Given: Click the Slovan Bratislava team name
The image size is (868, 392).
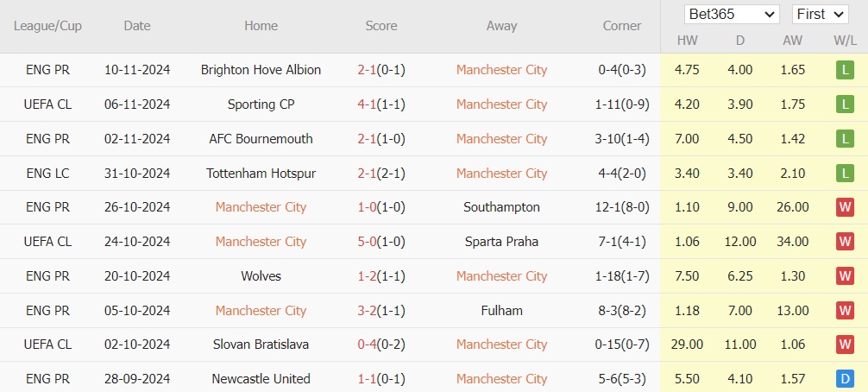Looking at the screenshot, I should click(x=261, y=345).
